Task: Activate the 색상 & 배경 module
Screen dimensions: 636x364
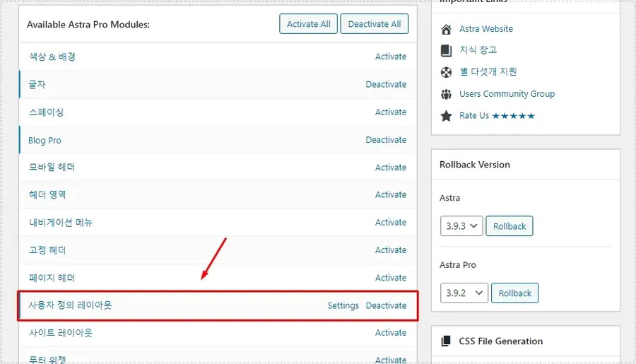Action: (x=391, y=57)
